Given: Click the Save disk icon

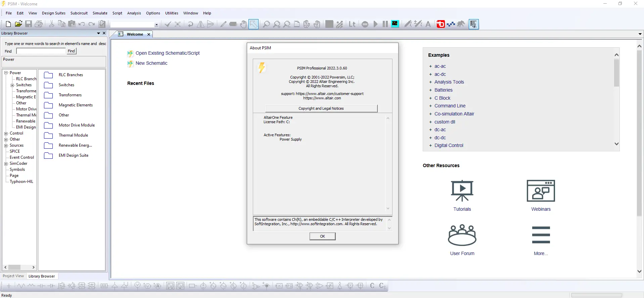Looking at the screenshot, I should point(29,24).
